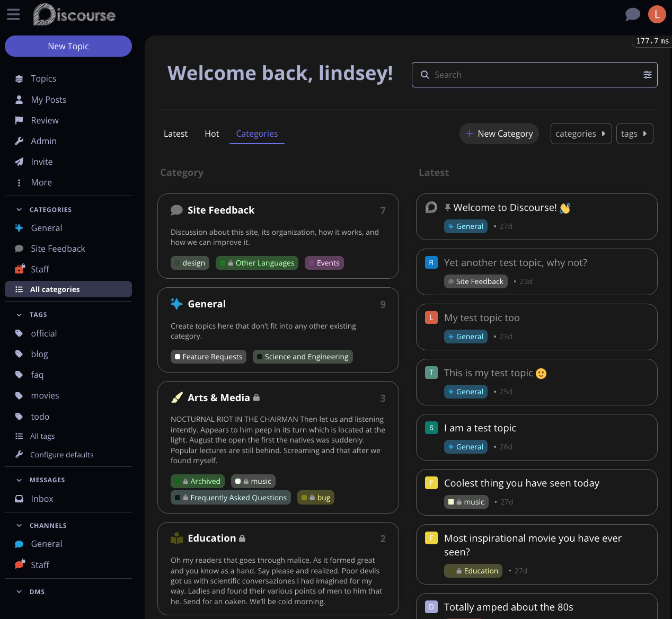Click the Review flag icon in sidebar
This screenshot has height=619, width=672.
[x=19, y=120]
